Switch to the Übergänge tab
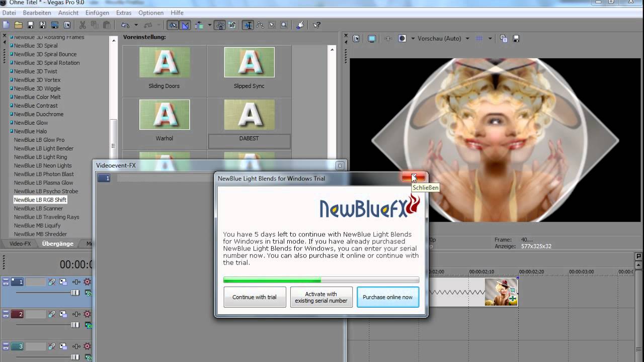 tap(58, 244)
